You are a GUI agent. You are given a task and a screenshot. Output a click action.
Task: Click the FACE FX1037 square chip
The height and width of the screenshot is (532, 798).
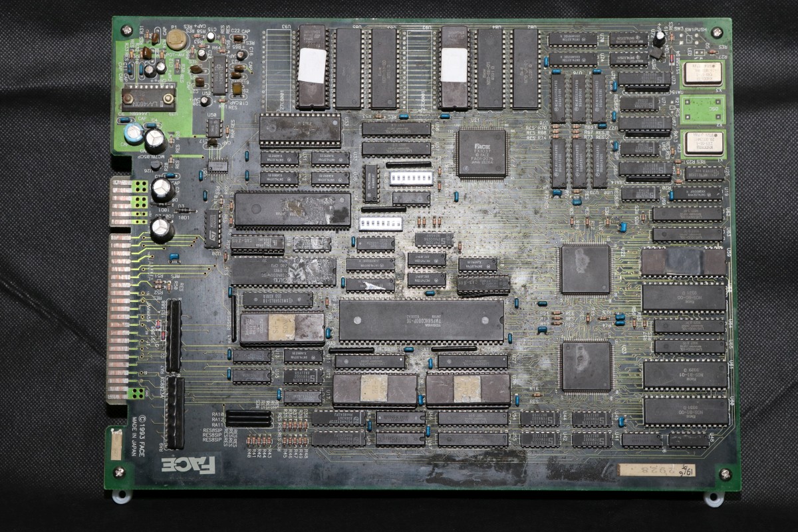click(481, 152)
